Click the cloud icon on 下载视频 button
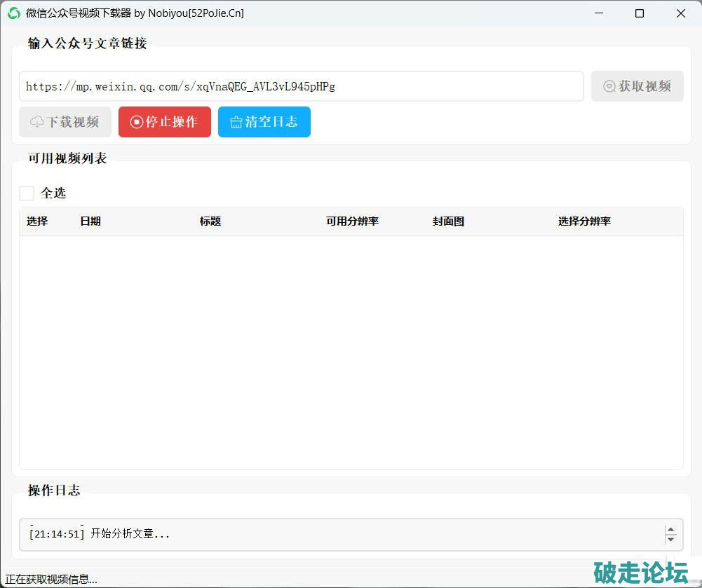 pos(37,122)
